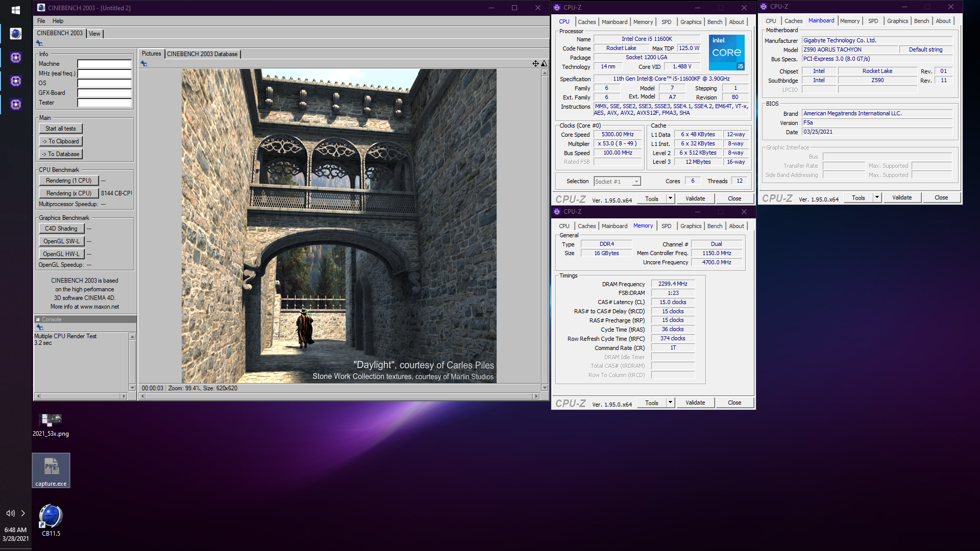Open Tools dropdown arrow in Mainboard CPU-Z
Viewport: 980px width, 551px height.
[x=877, y=197]
